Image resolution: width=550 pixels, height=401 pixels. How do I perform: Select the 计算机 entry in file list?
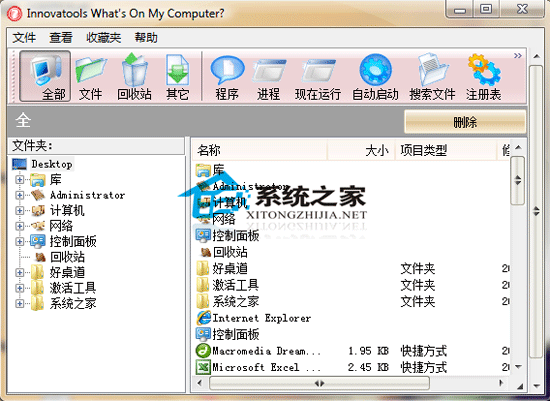230,203
